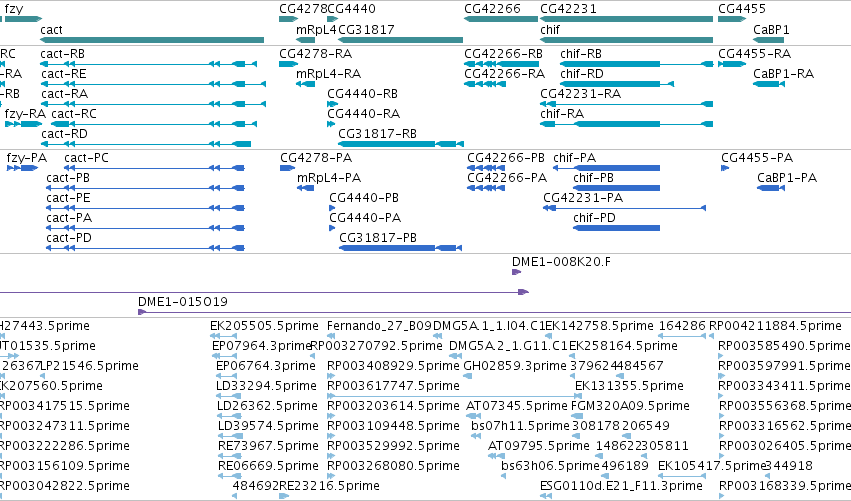Click transcript label CG4455-RA
The image size is (851, 501).
coord(754,54)
